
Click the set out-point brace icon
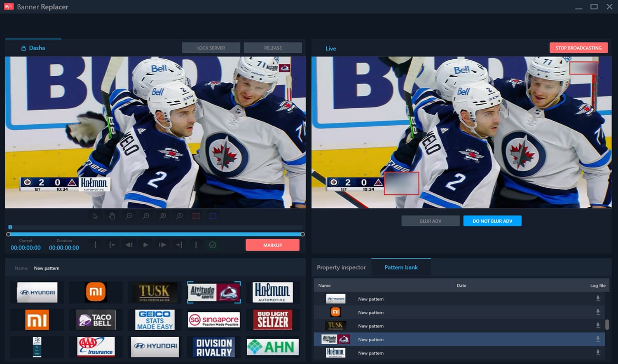(196, 245)
